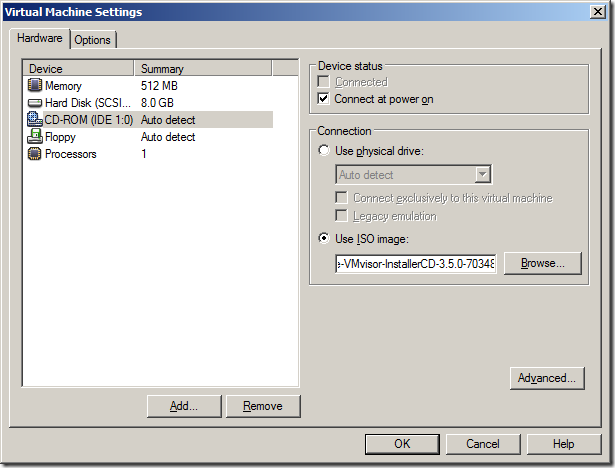Select the Floppy device icon
This screenshot has width=615, height=468.
tap(35, 137)
